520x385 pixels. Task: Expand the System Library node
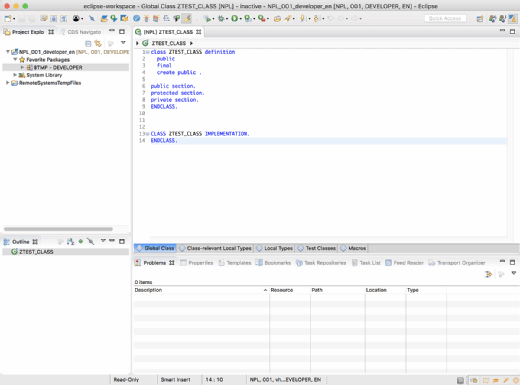pos(15,75)
